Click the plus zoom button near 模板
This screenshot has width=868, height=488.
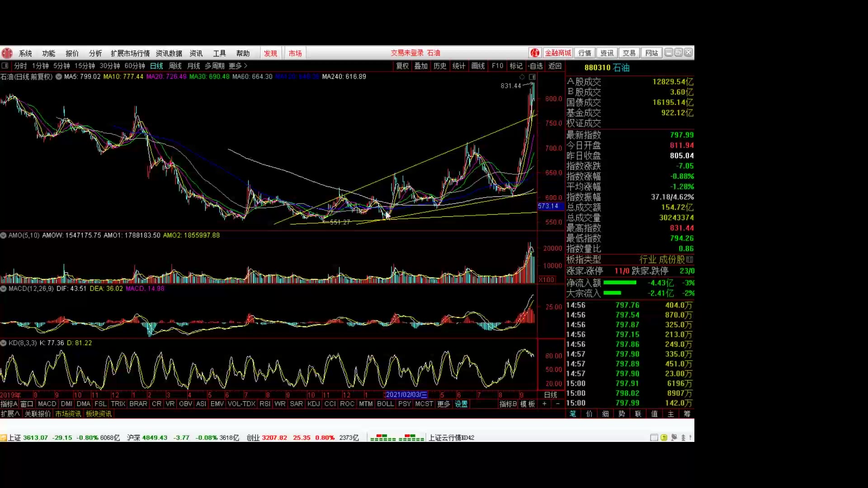coord(545,404)
